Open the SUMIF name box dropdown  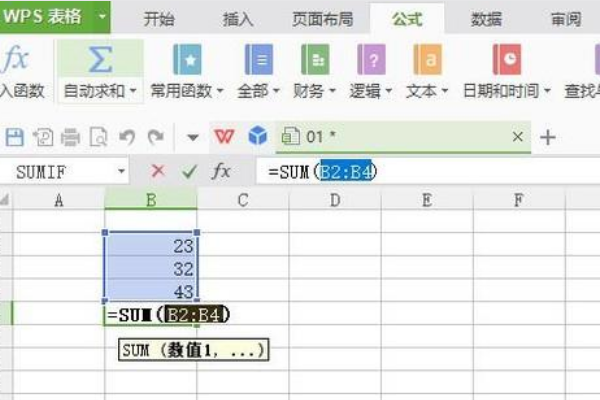tap(121, 171)
